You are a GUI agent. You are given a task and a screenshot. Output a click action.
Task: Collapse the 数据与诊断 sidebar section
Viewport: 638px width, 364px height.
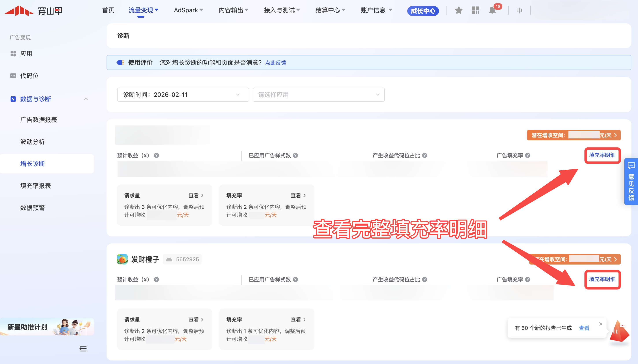[86, 99]
